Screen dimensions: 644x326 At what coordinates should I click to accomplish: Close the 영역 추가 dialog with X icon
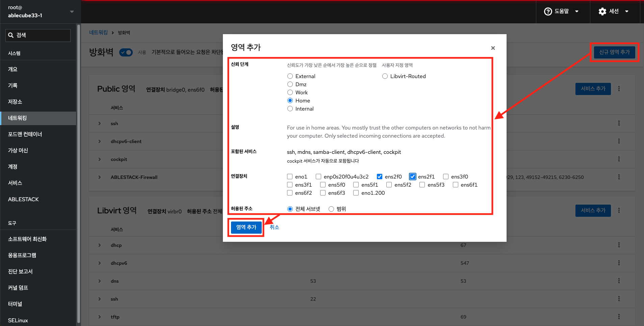pyautogui.click(x=493, y=48)
